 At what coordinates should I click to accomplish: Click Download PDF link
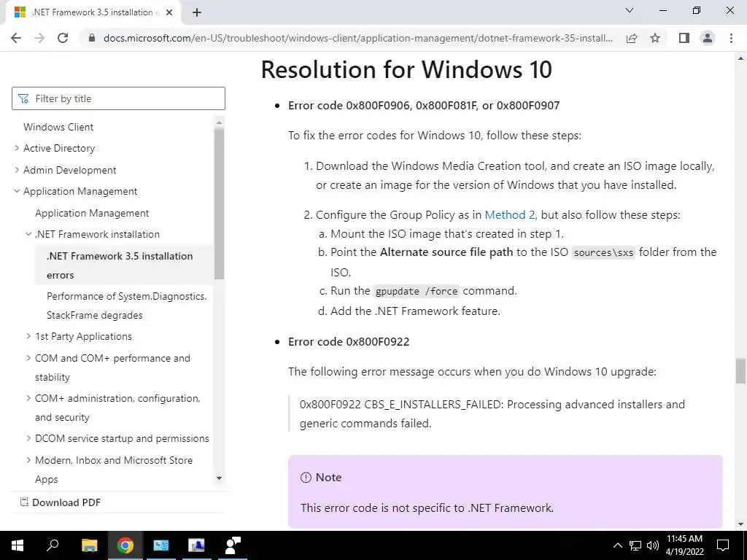tap(66, 502)
